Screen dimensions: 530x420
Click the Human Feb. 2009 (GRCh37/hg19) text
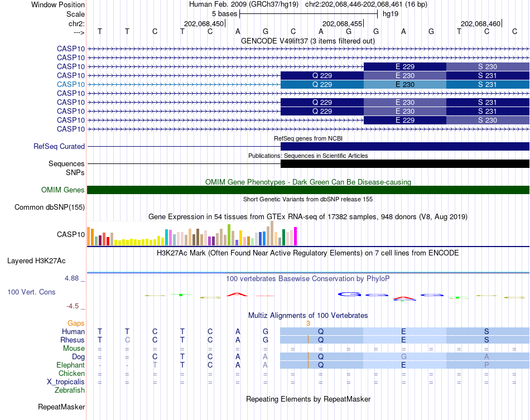coord(244,4)
